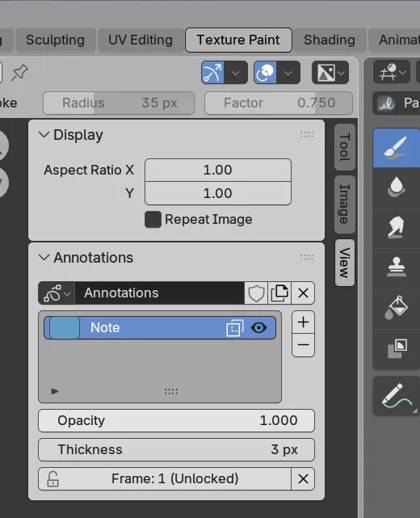Open overlay options dropdown arrow
Image resolution: width=420 pixels, height=518 pixels.
tap(288, 73)
